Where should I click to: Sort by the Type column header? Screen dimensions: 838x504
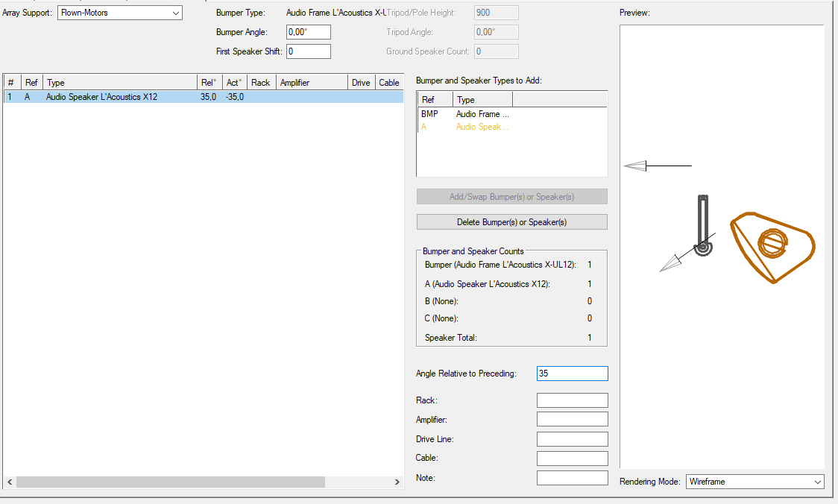(119, 83)
